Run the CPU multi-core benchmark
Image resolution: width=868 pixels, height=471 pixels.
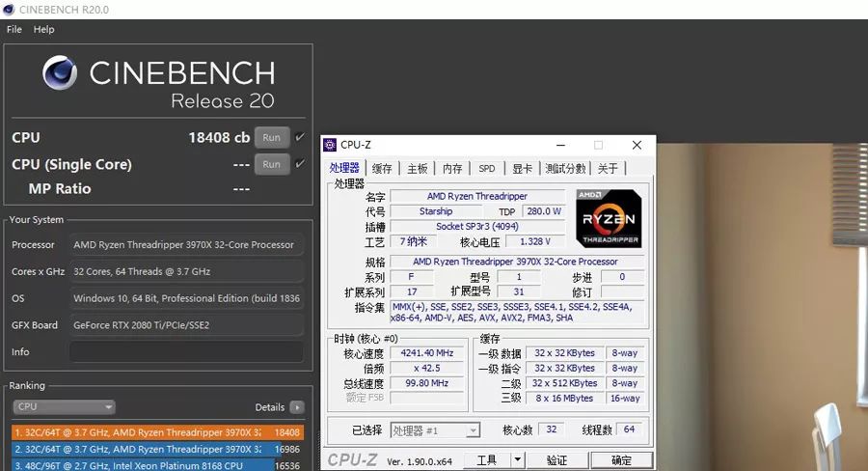[x=272, y=137]
